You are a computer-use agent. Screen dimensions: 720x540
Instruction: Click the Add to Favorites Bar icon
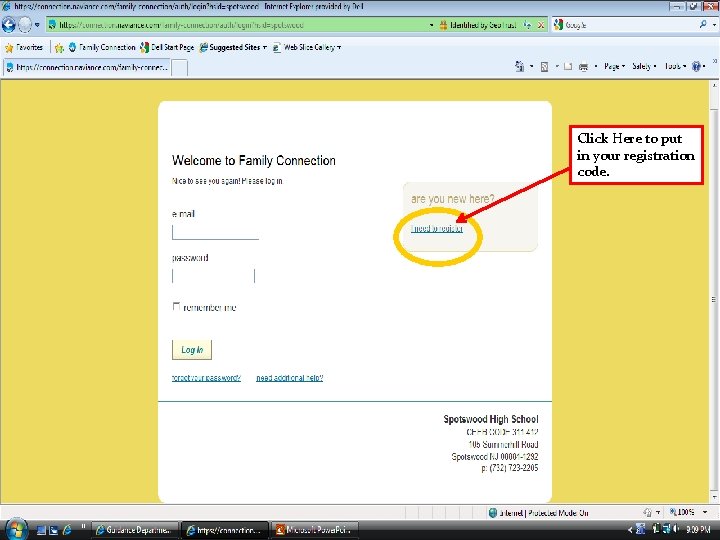tap(59, 47)
